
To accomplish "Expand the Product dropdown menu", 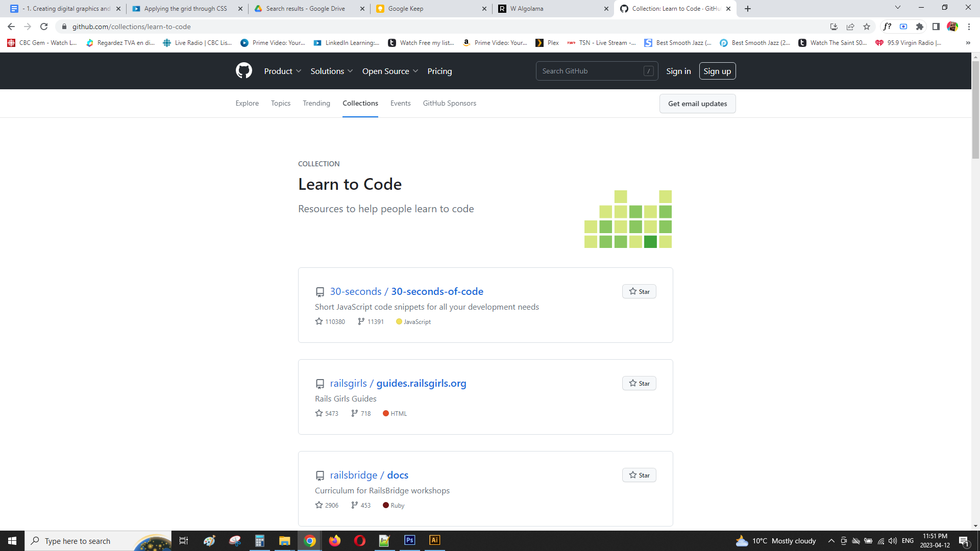I will [282, 71].
